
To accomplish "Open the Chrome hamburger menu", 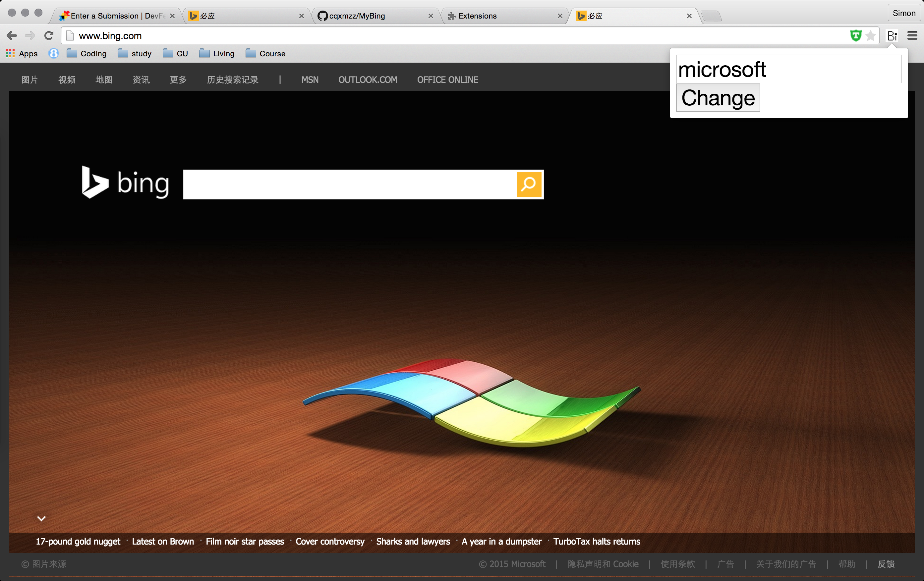I will pyautogui.click(x=912, y=36).
